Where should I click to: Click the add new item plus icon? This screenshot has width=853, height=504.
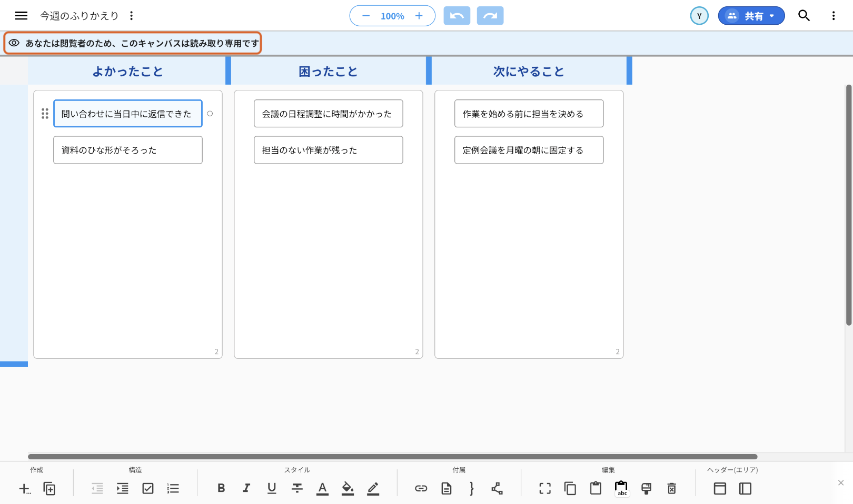pyautogui.click(x=24, y=489)
